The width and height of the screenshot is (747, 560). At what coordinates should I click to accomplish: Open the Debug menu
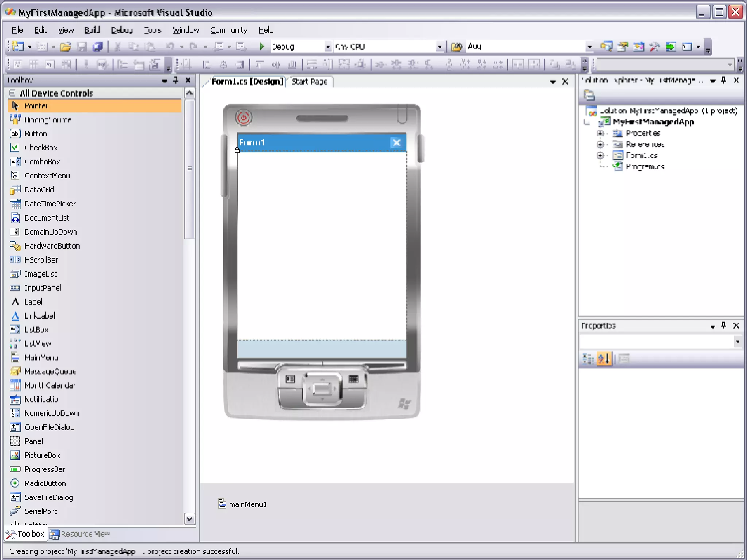click(x=122, y=30)
